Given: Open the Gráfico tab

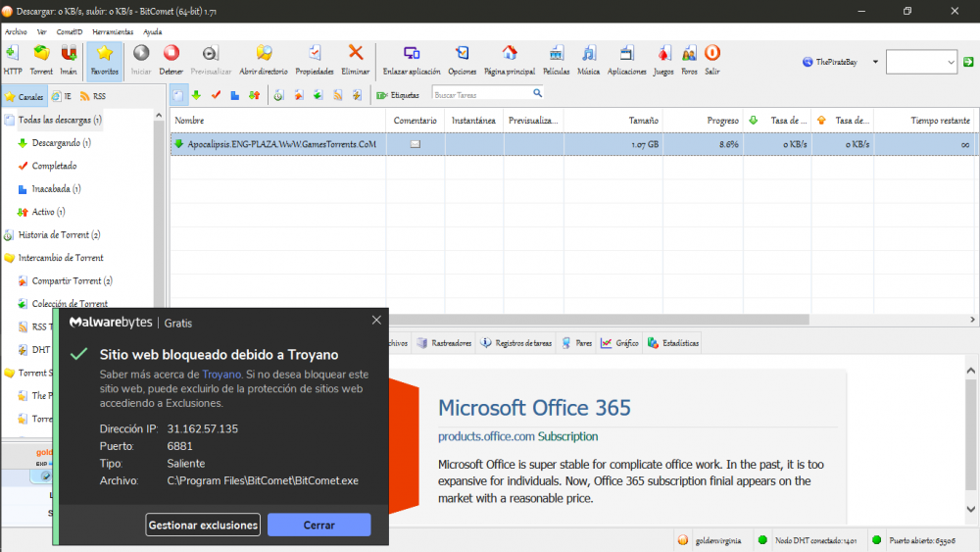Looking at the screenshot, I should (620, 342).
